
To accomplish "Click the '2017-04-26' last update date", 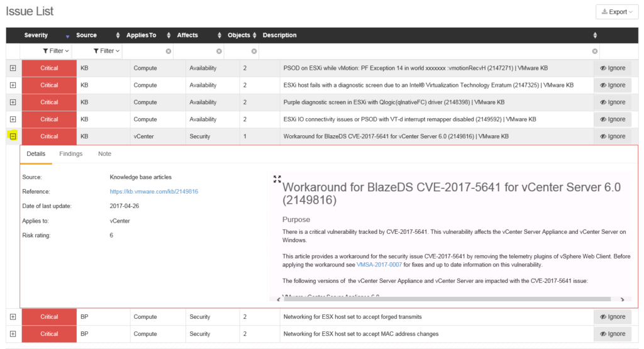I will pos(125,206).
